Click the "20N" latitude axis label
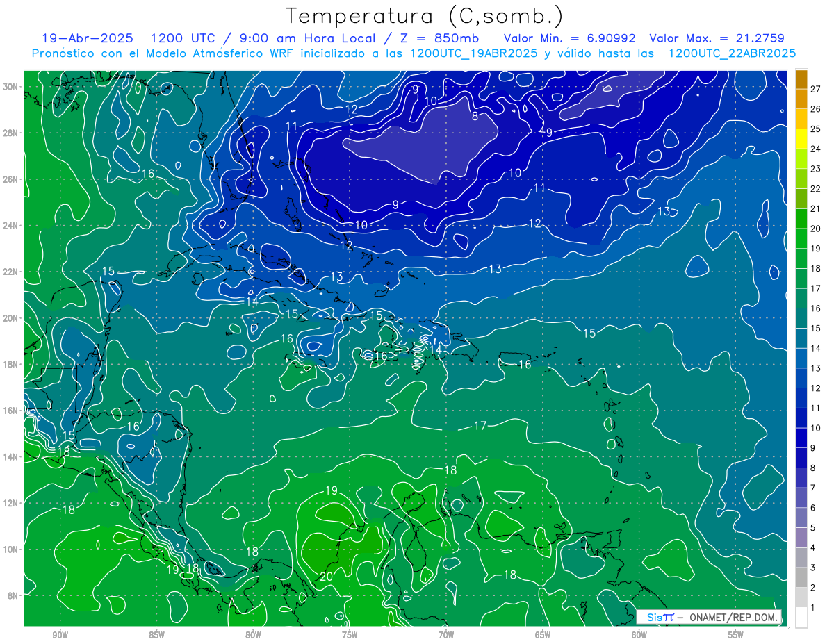834x644 pixels. 10,317
